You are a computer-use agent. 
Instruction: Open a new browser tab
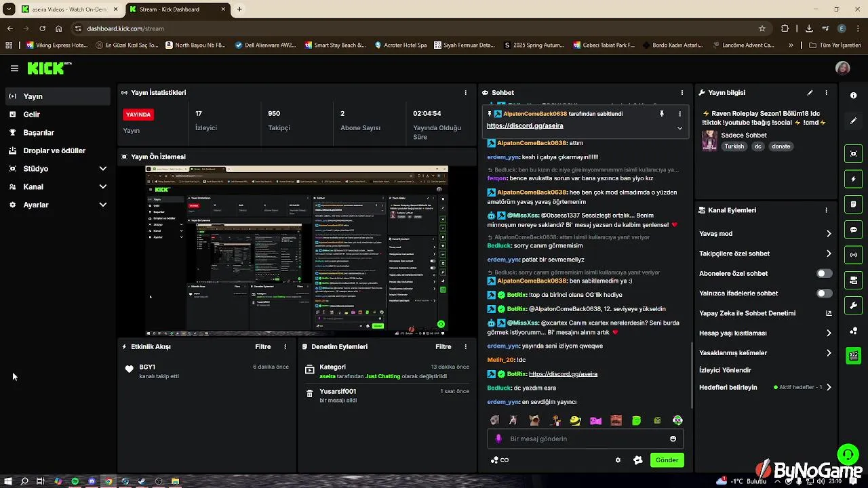click(x=239, y=9)
